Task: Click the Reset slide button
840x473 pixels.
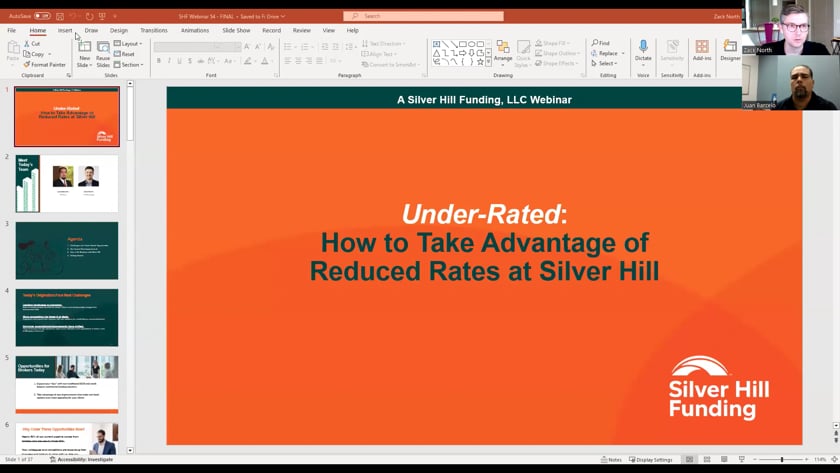Action: point(124,54)
